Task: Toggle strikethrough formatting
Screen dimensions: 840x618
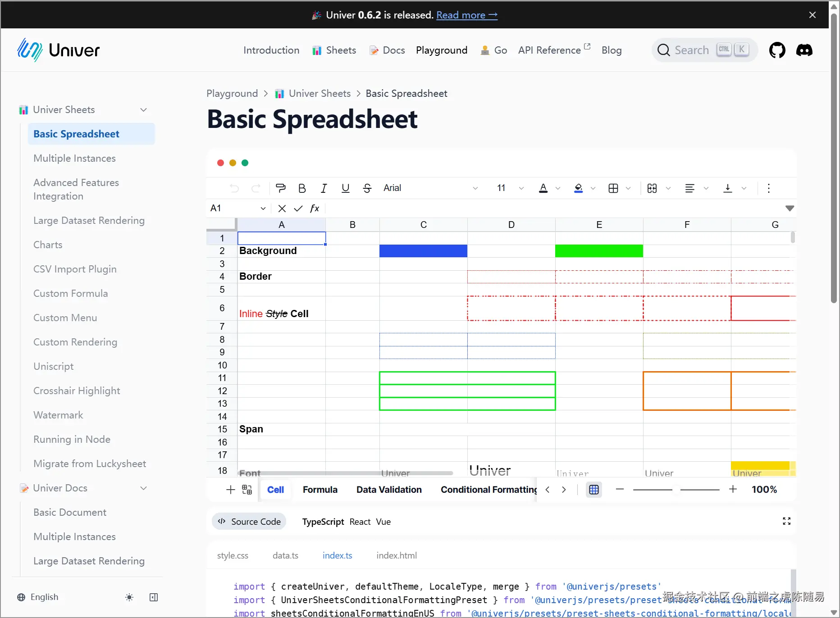Action: pos(367,188)
